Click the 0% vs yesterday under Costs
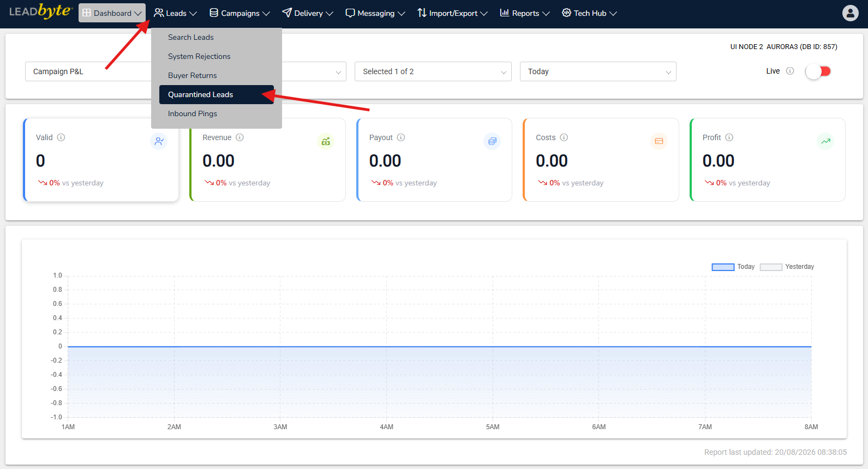Image resolution: width=868 pixels, height=469 pixels. point(571,183)
